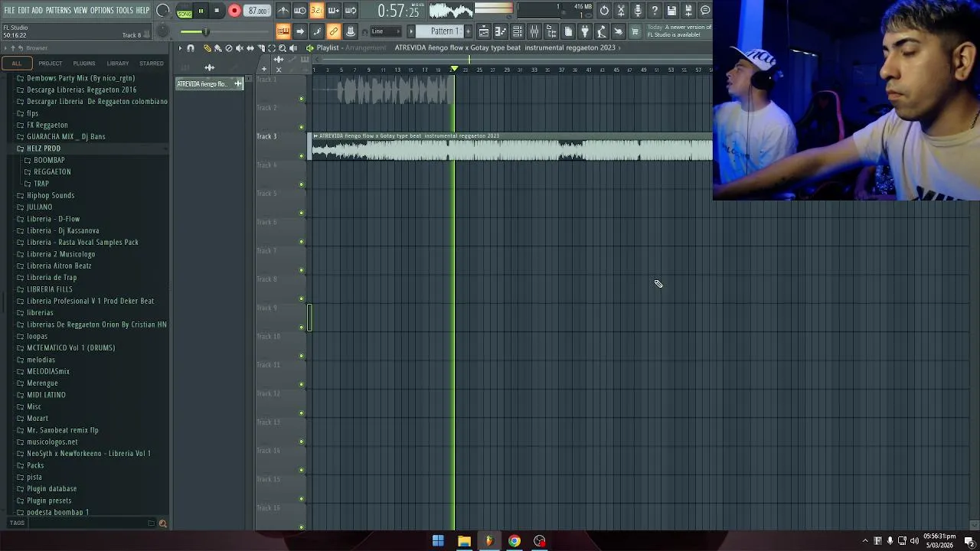Image resolution: width=980 pixels, height=551 pixels.
Task: Toggle the metronome icon
Action: (x=283, y=11)
